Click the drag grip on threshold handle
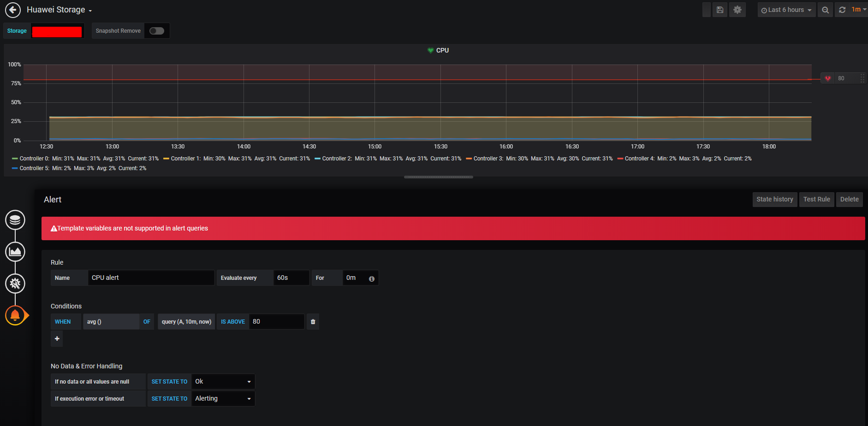The image size is (868, 426). (862, 78)
